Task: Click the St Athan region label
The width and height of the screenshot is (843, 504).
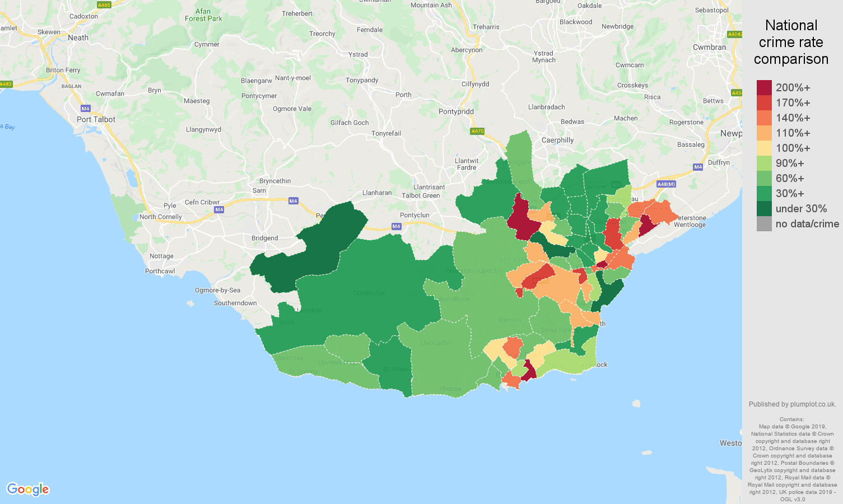Action: tap(397, 369)
